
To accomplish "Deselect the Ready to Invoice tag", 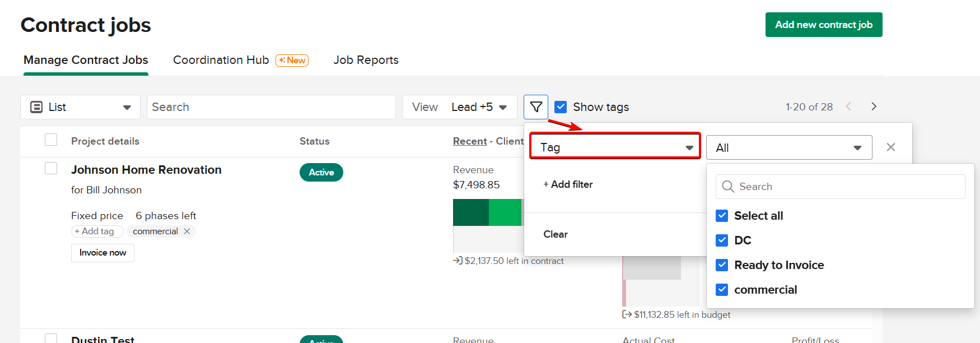I will click(722, 265).
